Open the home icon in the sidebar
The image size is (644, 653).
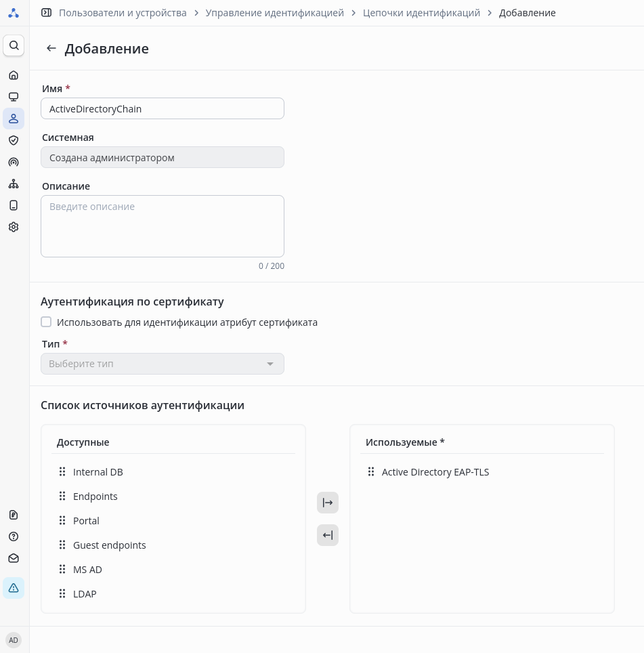click(x=14, y=75)
